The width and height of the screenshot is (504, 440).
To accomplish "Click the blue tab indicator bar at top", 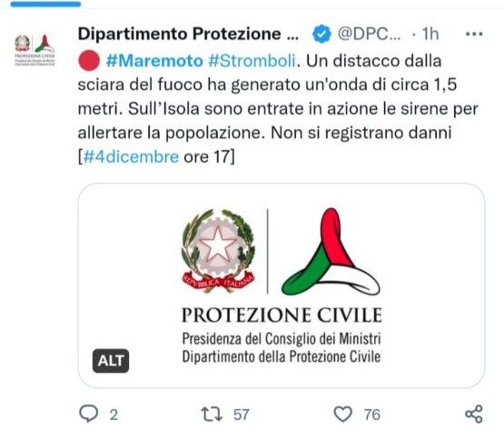I will (x=45, y=4).
